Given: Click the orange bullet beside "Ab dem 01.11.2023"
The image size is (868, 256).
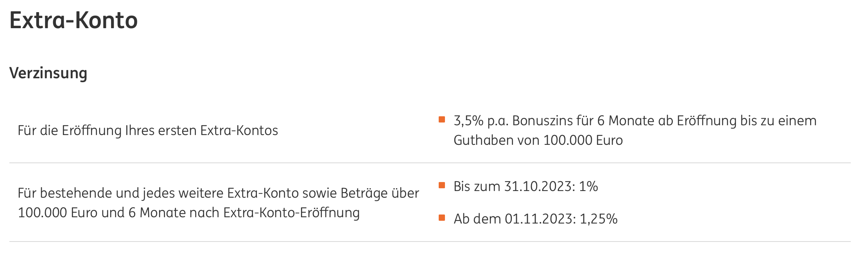Looking at the screenshot, I should 442,218.
